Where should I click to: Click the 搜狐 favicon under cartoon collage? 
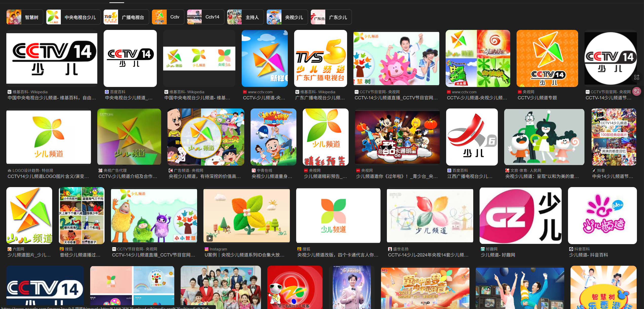point(62,249)
